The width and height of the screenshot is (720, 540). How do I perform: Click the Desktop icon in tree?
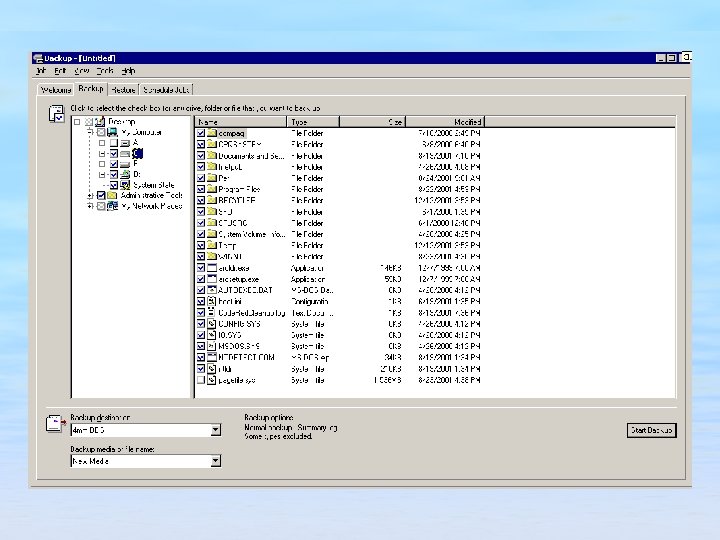tap(100, 122)
